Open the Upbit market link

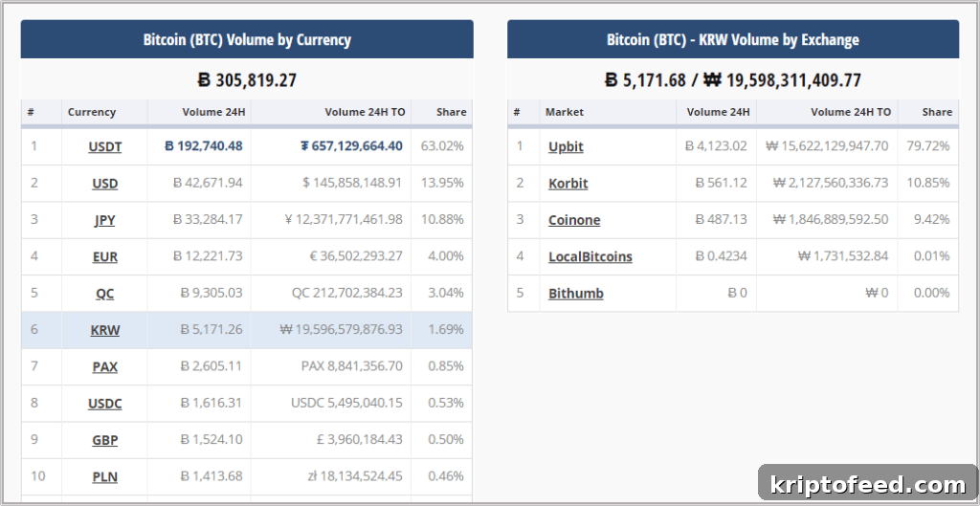tap(566, 146)
